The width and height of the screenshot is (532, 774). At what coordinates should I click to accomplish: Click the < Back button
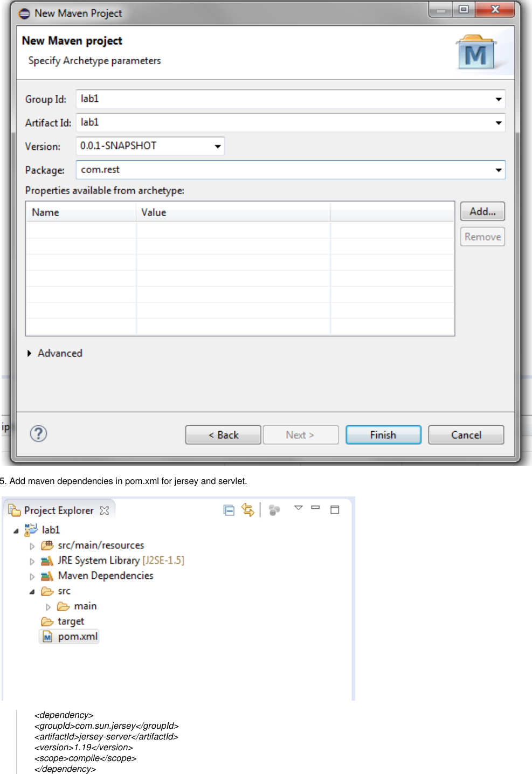click(x=223, y=435)
